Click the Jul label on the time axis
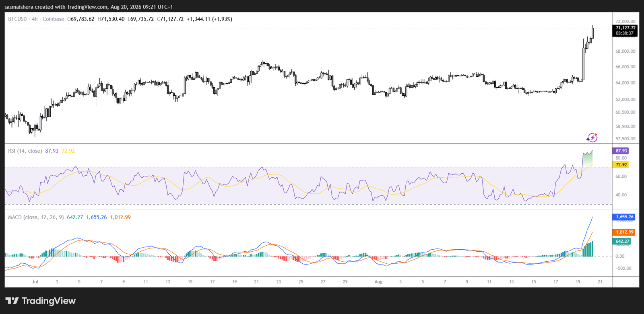Screen dimensions: 644x314 [35, 282]
